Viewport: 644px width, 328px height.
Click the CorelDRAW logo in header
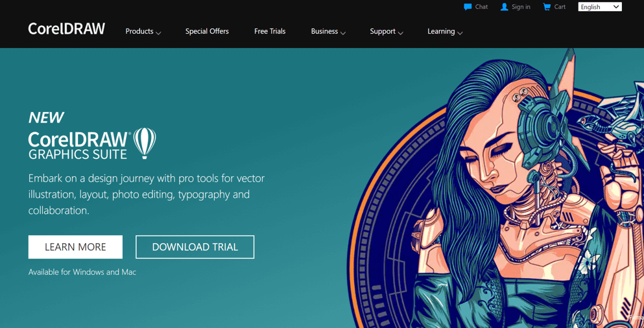tap(67, 29)
